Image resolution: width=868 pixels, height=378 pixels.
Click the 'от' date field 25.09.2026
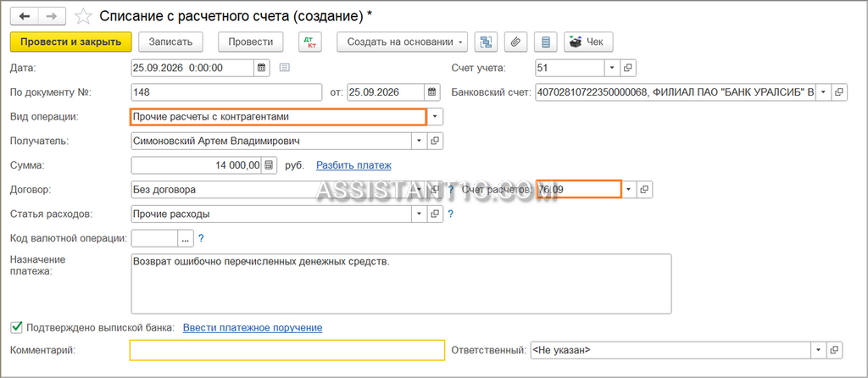[x=386, y=92]
